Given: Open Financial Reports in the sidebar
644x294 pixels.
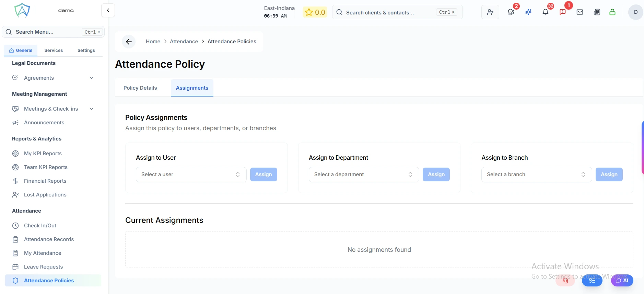Looking at the screenshot, I should click(x=45, y=181).
